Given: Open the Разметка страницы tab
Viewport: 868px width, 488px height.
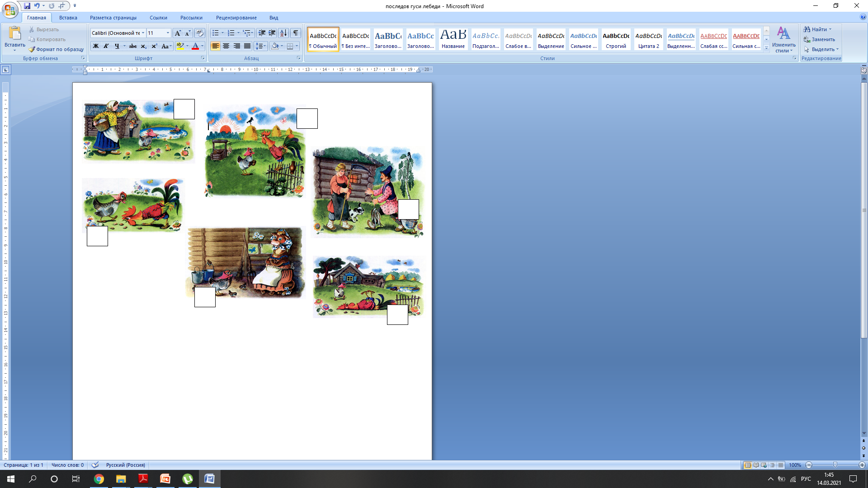Looking at the screenshot, I should tap(113, 18).
